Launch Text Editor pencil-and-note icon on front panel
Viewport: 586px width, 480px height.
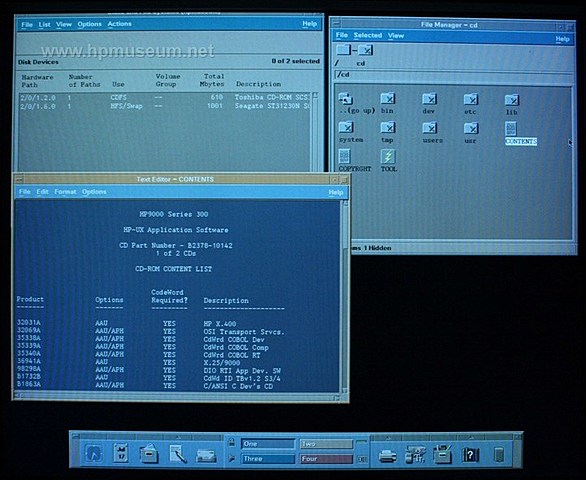tap(178, 454)
